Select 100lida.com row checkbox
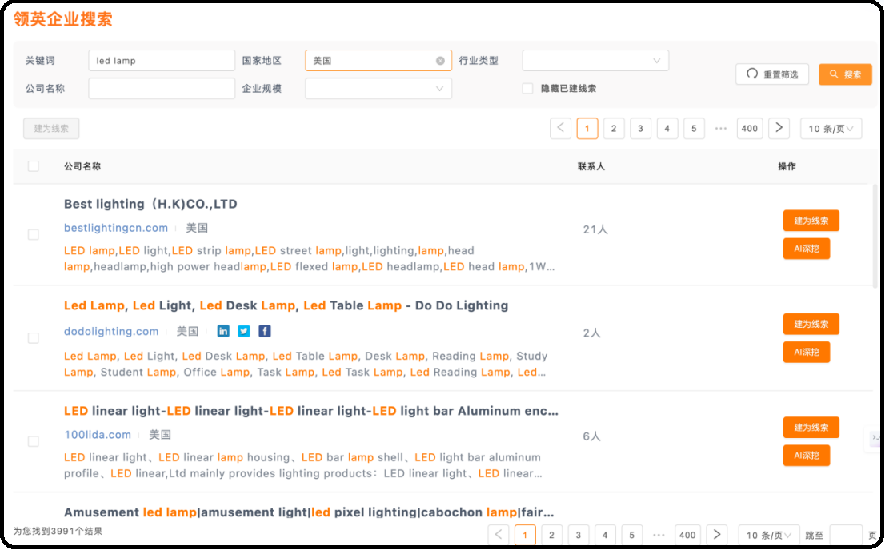The image size is (885, 551). (33, 441)
